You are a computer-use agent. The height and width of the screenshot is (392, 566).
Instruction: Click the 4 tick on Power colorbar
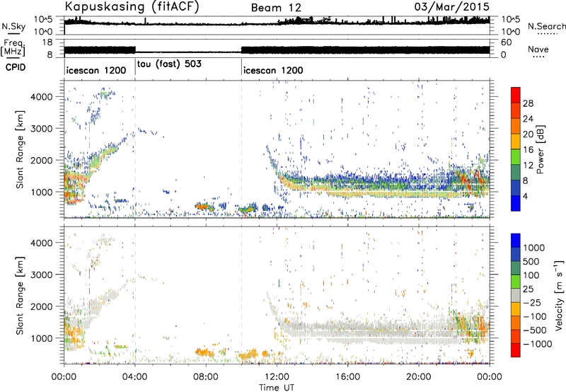[526, 197]
